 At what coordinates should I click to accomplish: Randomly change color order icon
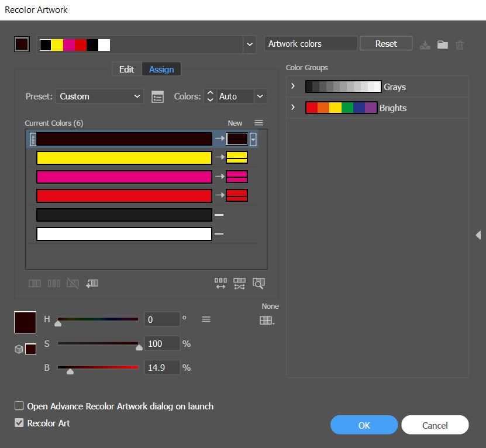[220, 284]
